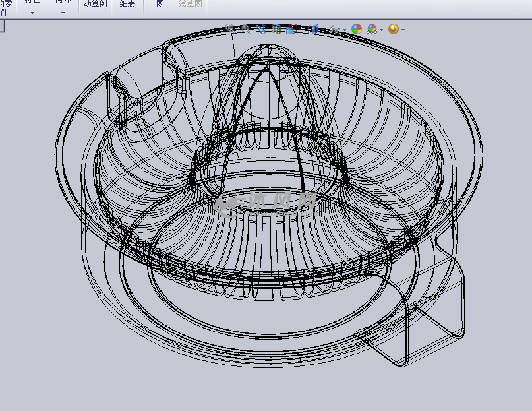Toggle a section cut of the part

pyautogui.click(x=276, y=28)
